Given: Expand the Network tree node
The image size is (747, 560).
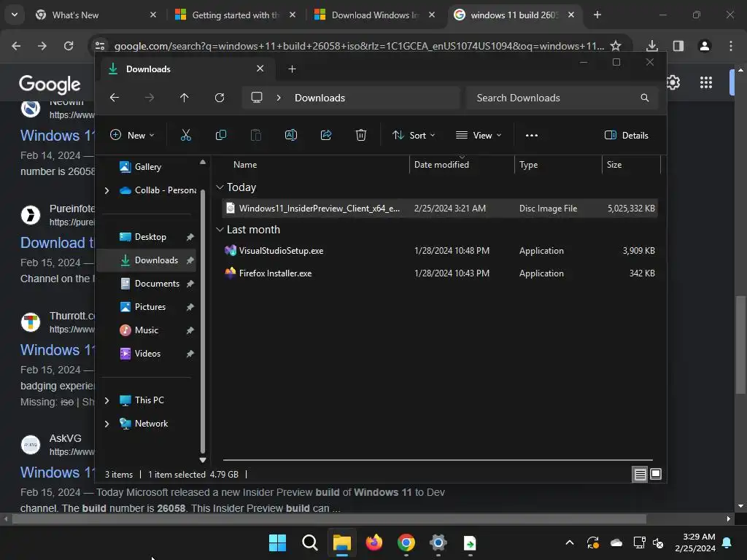Looking at the screenshot, I should [x=107, y=424].
